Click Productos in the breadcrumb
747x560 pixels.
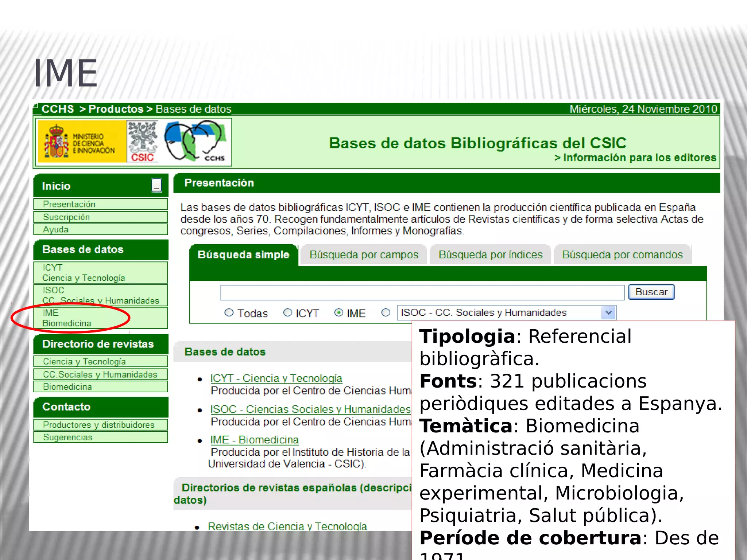point(116,109)
